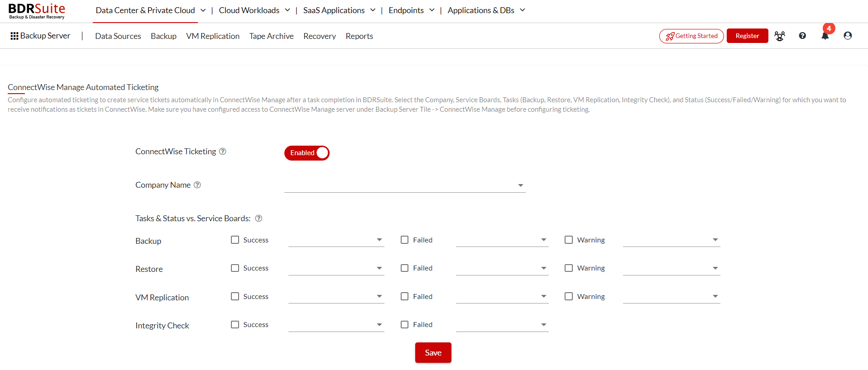
Task: Check Integrity Check Failed checkbox
Action: click(405, 325)
